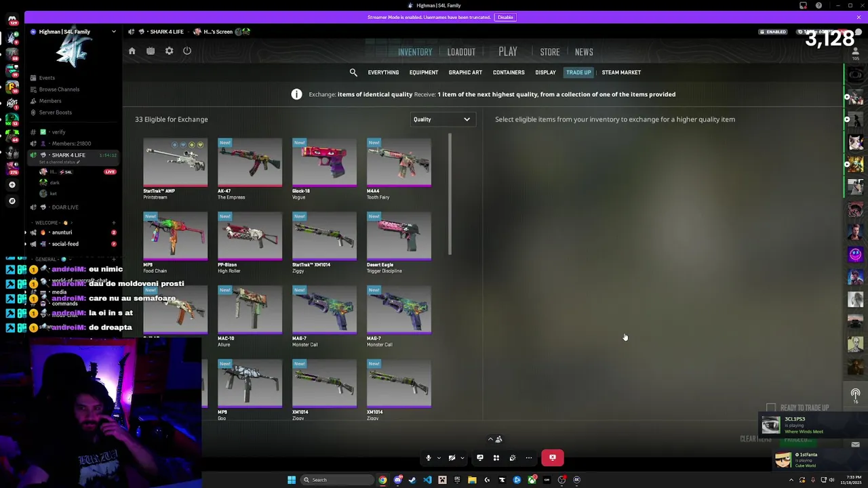Click the power quit icon in CS2
Image resolution: width=868 pixels, height=488 pixels.
coord(187,51)
